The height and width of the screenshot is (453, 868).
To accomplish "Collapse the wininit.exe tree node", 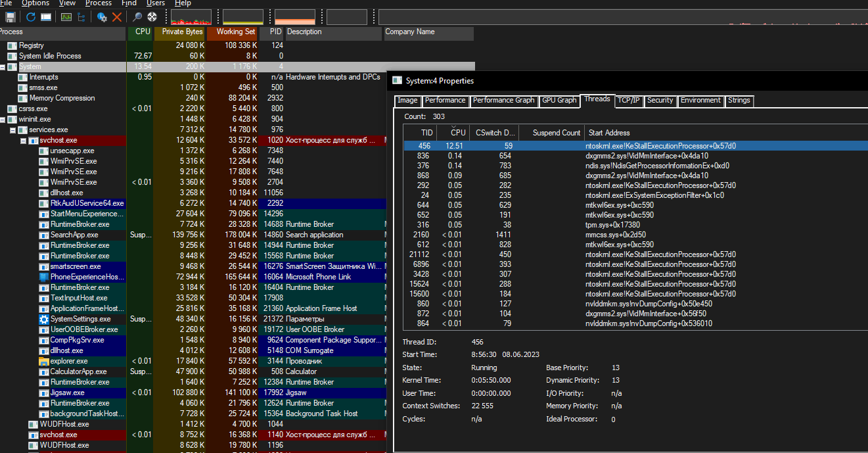I will pyautogui.click(x=3, y=120).
